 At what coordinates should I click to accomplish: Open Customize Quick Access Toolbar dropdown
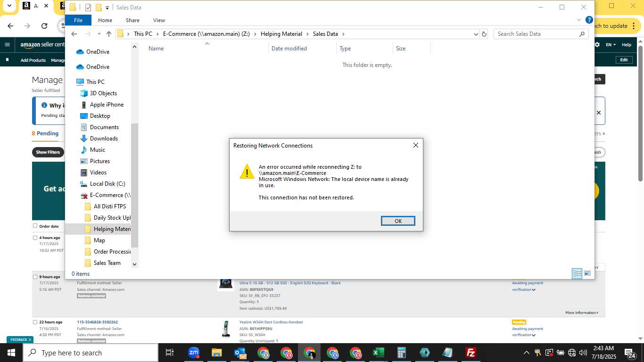[x=107, y=8]
